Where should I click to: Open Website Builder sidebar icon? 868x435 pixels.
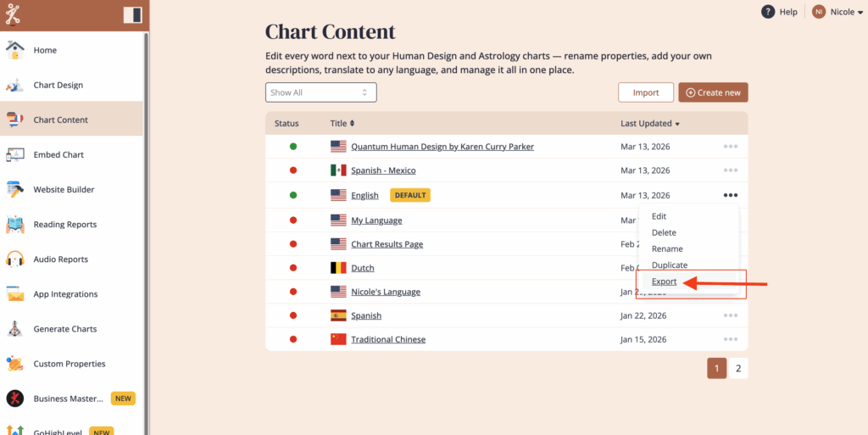pyautogui.click(x=14, y=190)
